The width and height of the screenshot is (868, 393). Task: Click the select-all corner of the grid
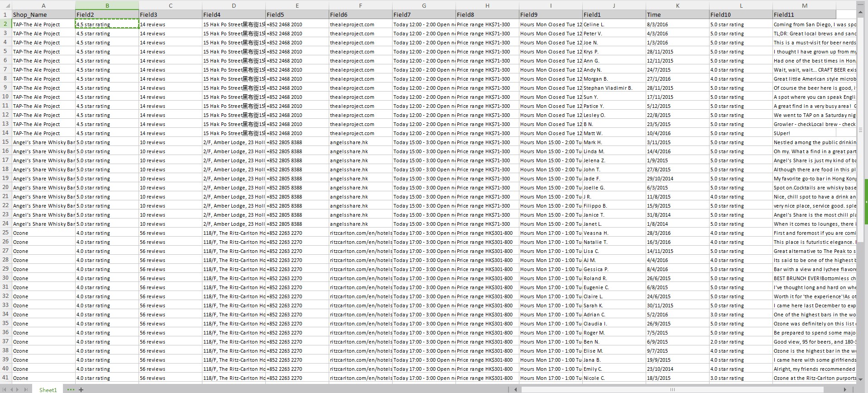(x=6, y=5)
